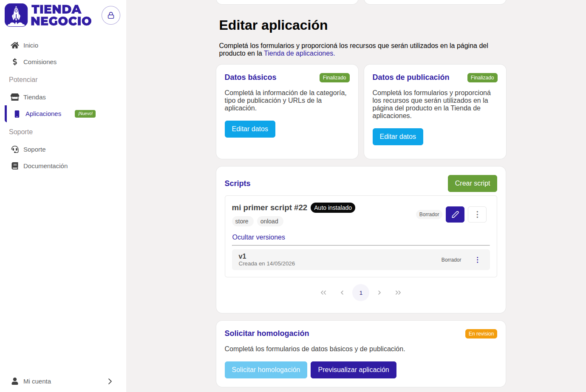Click the Borrador status in v1 row
The image size is (586, 392).
(451, 260)
